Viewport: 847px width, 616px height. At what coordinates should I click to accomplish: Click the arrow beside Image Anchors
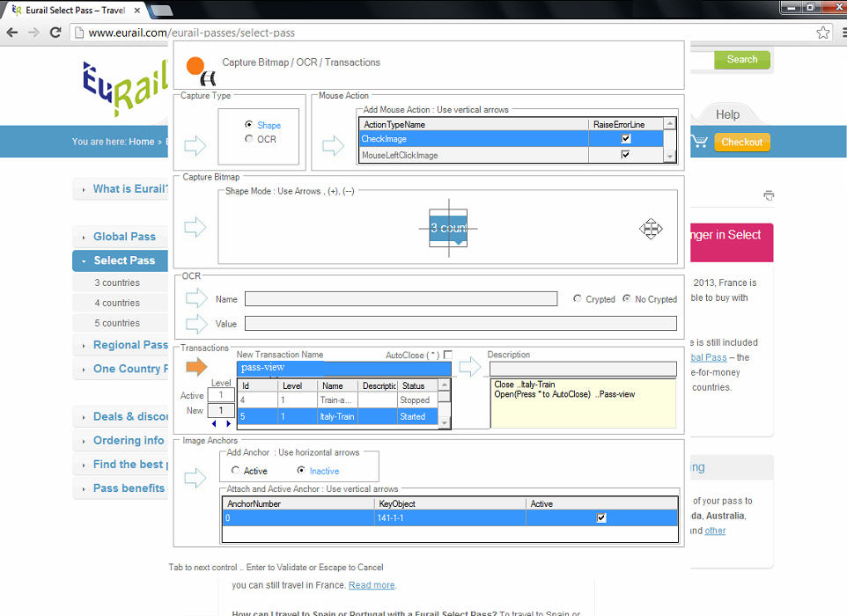click(x=195, y=477)
